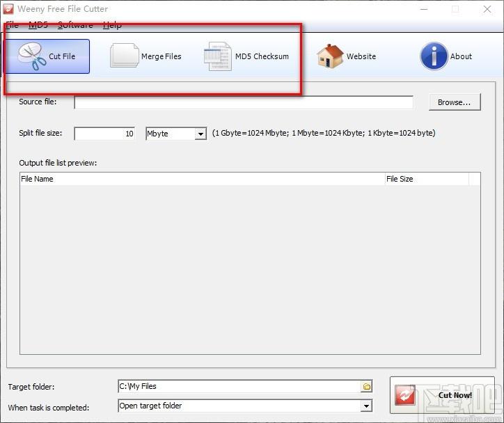Click the Browse... button
Screen dimensions: 504x423
pyautogui.click(x=455, y=102)
